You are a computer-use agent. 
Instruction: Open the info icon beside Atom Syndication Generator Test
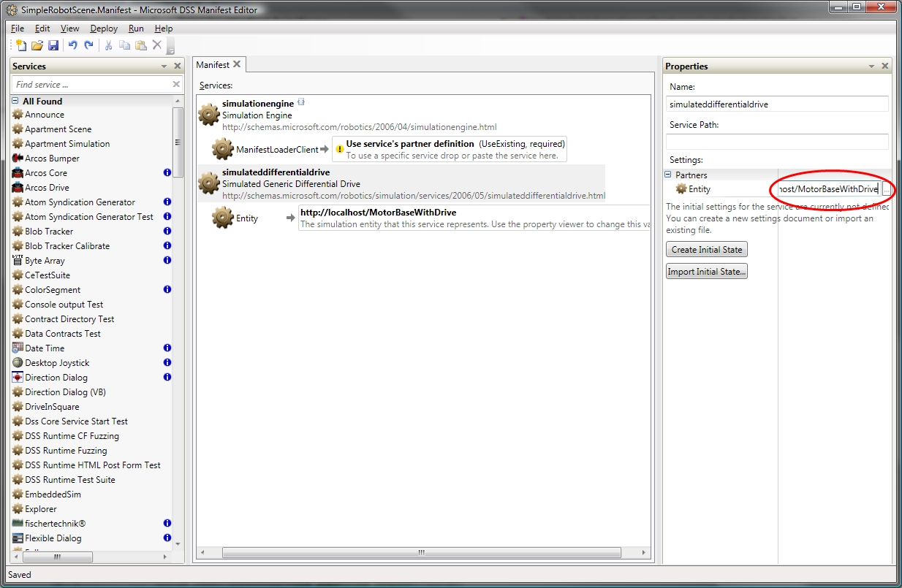tap(167, 217)
